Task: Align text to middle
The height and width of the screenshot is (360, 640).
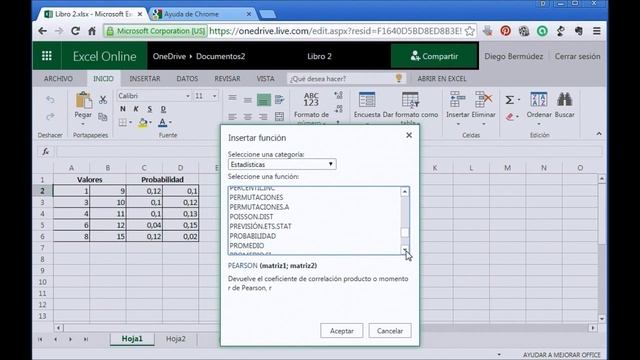Action: (x=248, y=100)
